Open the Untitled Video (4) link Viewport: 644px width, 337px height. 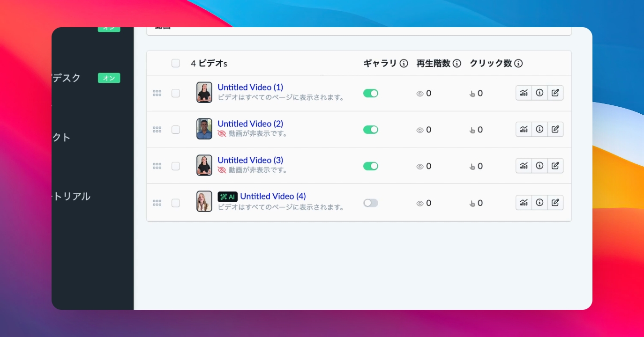[273, 197]
